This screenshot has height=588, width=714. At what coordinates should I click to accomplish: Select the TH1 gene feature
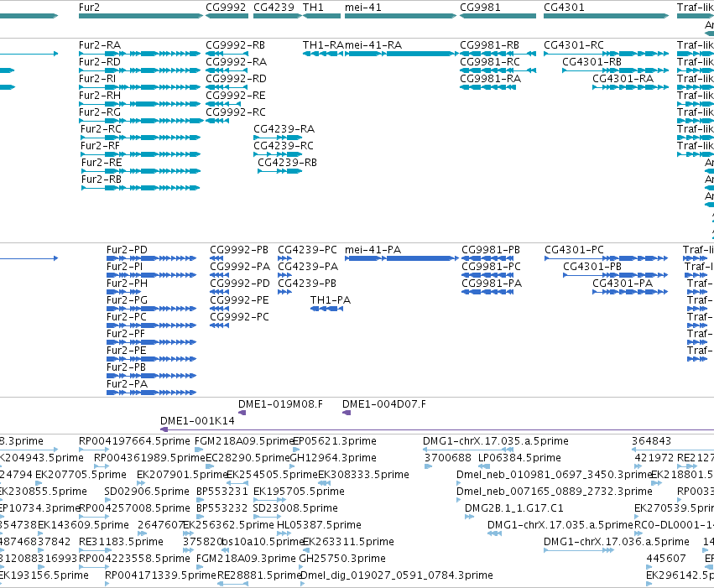tap(321, 16)
